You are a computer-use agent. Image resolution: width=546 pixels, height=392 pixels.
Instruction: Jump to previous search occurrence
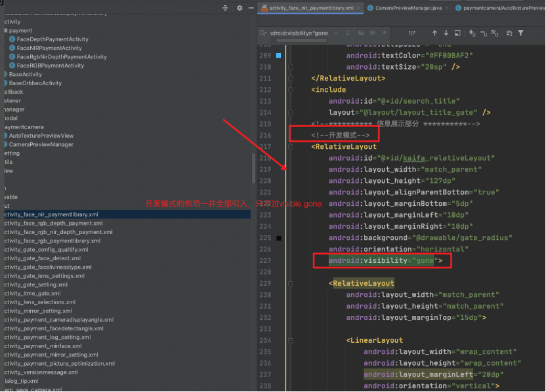click(434, 33)
